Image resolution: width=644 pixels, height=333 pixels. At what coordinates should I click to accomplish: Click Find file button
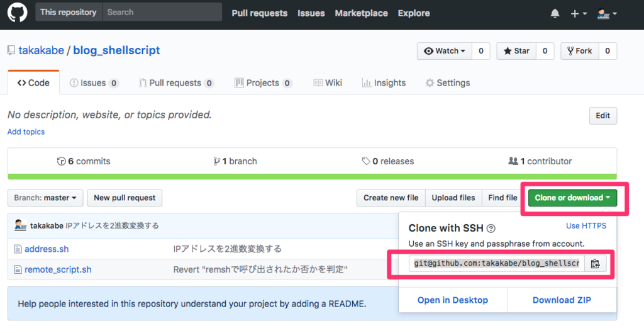[502, 198]
